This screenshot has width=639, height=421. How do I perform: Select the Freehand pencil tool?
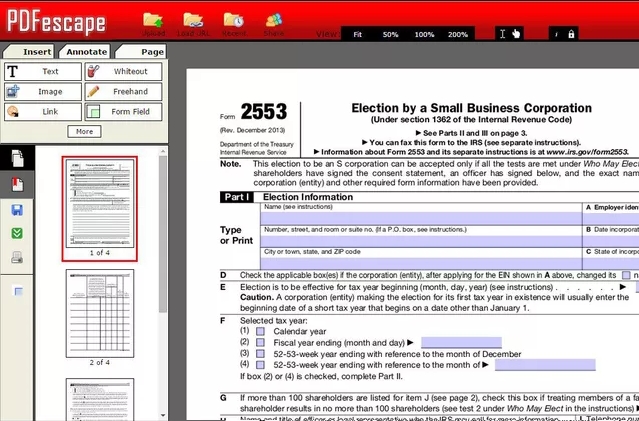123,92
